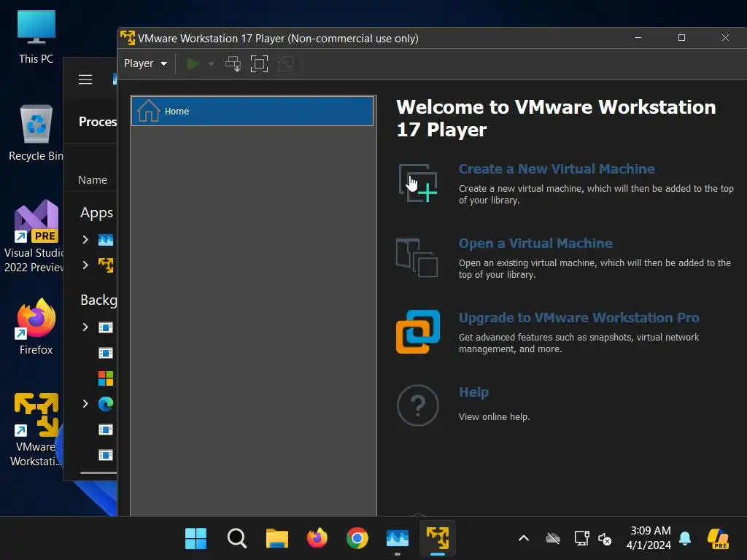Open Firefox from the taskbar

[x=317, y=539]
